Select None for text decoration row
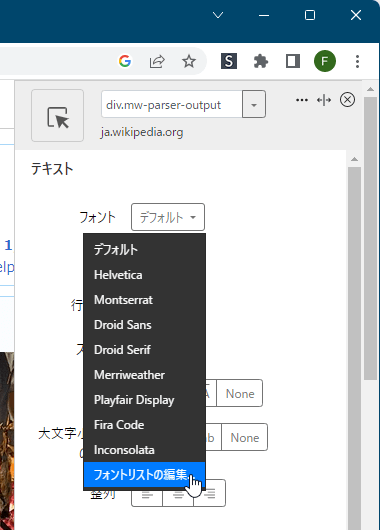Screen dimensions: 380x530 click(x=240, y=393)
